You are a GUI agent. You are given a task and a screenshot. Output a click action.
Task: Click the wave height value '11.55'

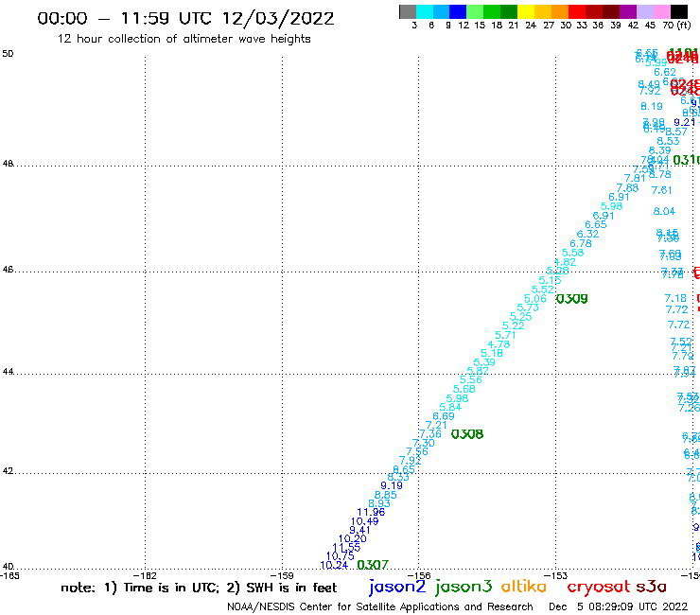point(346,547)
